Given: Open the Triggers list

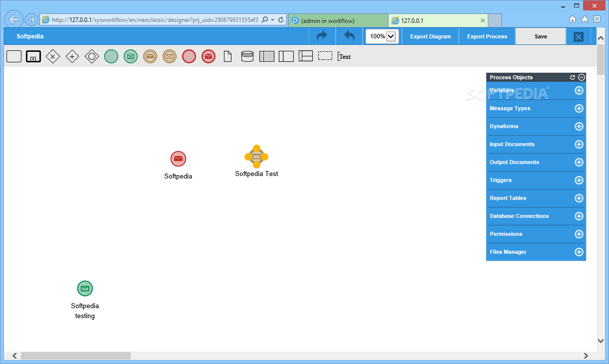Looking at the screenshot, I should [501, 180].
